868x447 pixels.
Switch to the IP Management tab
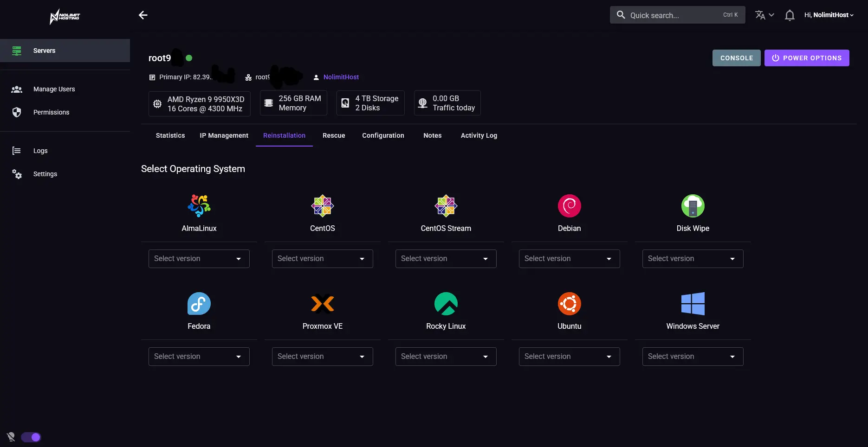[x=224, y=135]
